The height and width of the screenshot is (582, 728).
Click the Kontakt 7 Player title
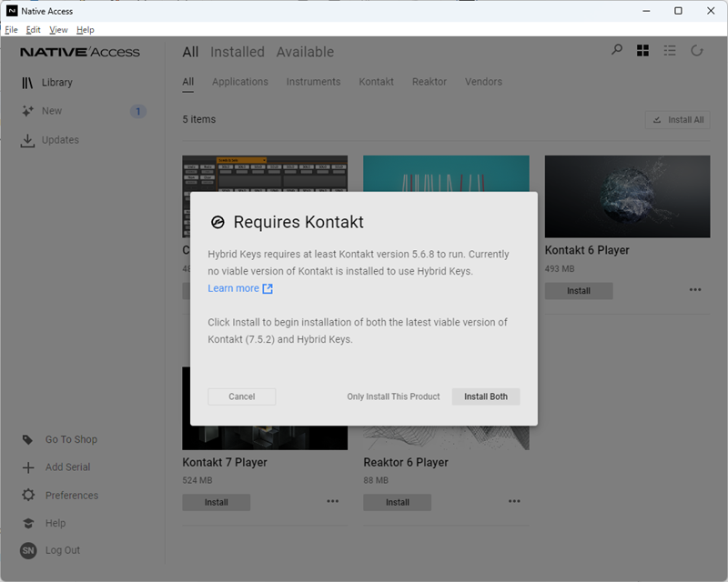(x=225, y=463)
